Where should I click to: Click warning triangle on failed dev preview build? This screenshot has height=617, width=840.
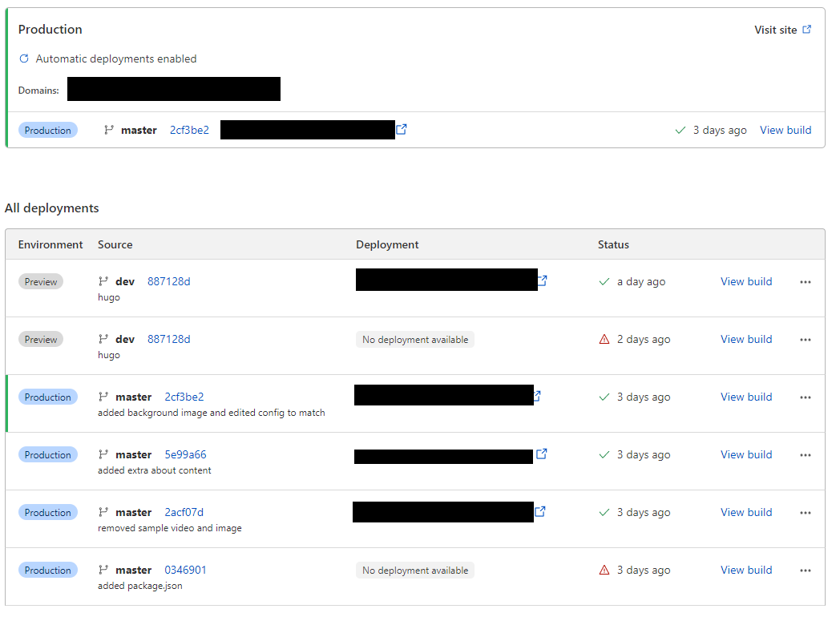point(604,340)
